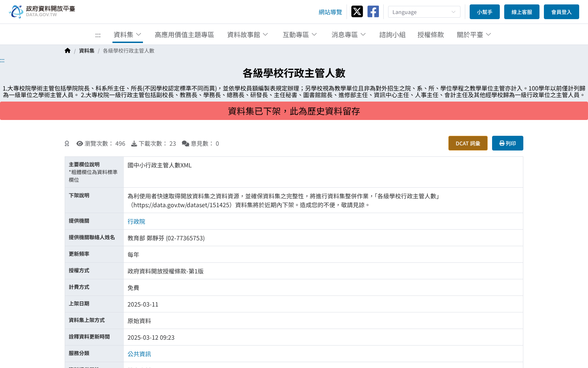
Task: Expand the 資料集 menu
Action: (x=128, y=35)
